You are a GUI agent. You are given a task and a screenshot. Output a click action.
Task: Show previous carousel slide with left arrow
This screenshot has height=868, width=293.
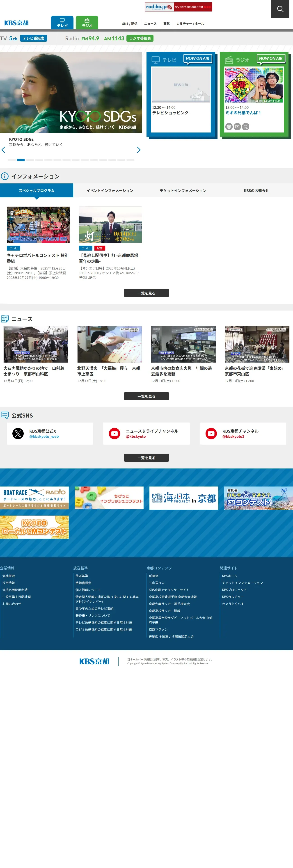(x=3, y=150)
